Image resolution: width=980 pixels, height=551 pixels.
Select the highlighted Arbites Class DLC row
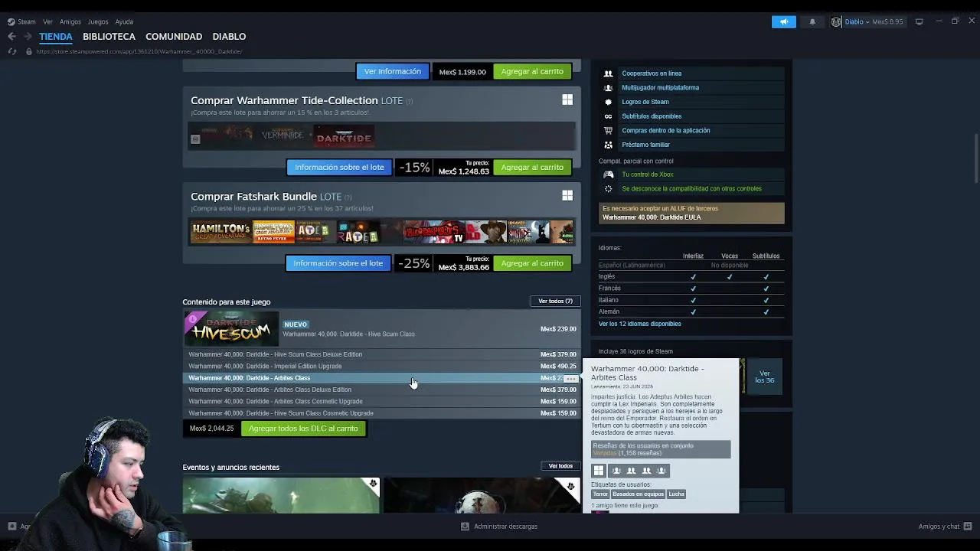[382, 378]
